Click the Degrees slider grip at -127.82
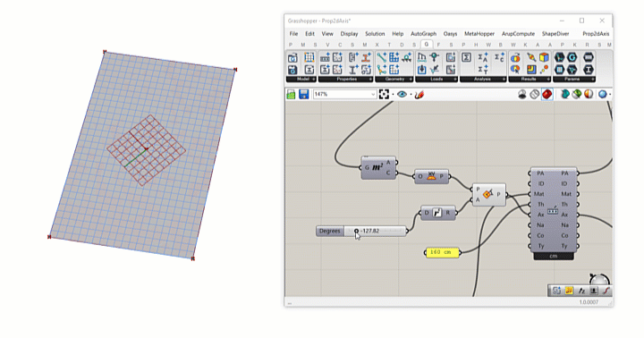Viewport: 644px width, 338px height. 357,231
